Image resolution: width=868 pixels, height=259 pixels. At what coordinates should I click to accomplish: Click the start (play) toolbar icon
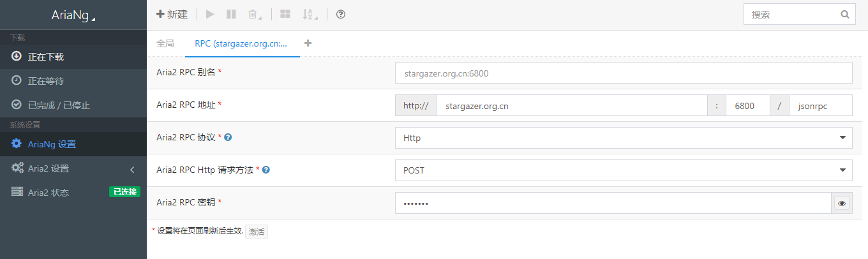coord(211,14)
